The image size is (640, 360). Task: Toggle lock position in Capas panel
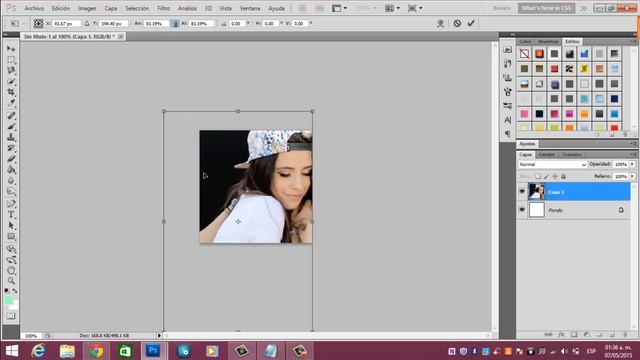point(555,176)
